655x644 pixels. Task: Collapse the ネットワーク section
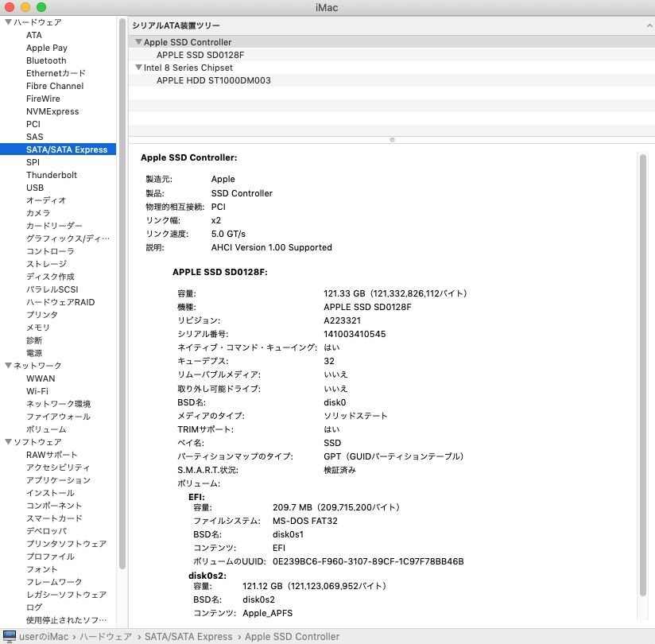[8, 366]
